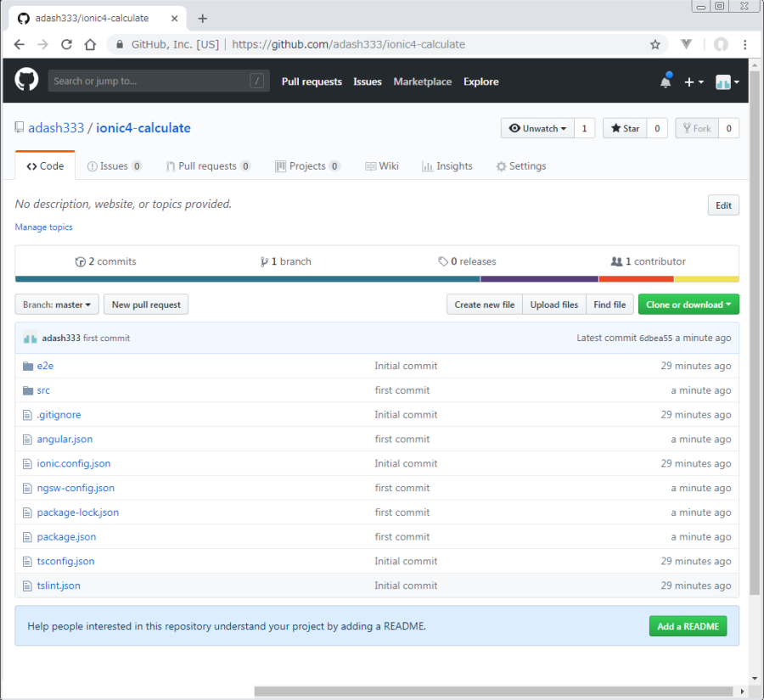764x700 pixels.
Task: Click the Add a README button
Action: pos(688,626)
